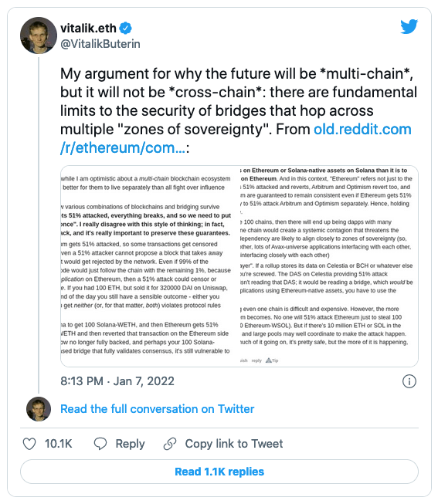The height and width of the screenshot is (504, 438).
Task: Click the reply speech bubble icon
Action: click(x=100, y=444)
